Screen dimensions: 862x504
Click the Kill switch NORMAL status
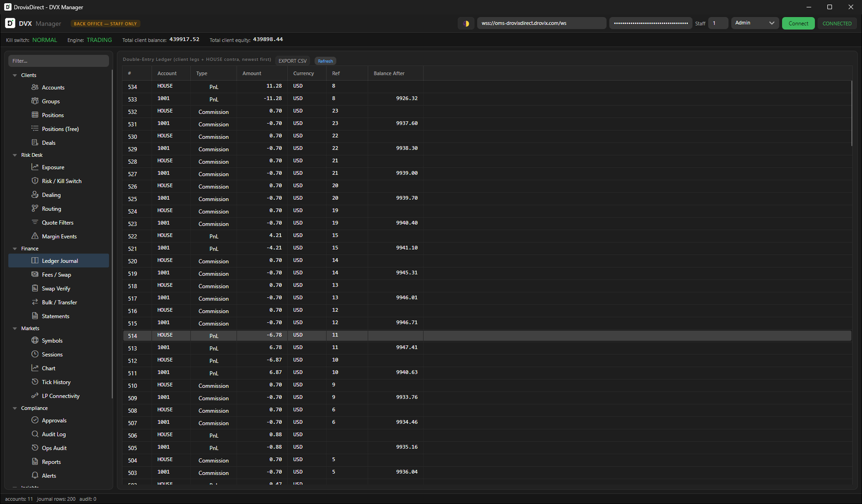45,40
